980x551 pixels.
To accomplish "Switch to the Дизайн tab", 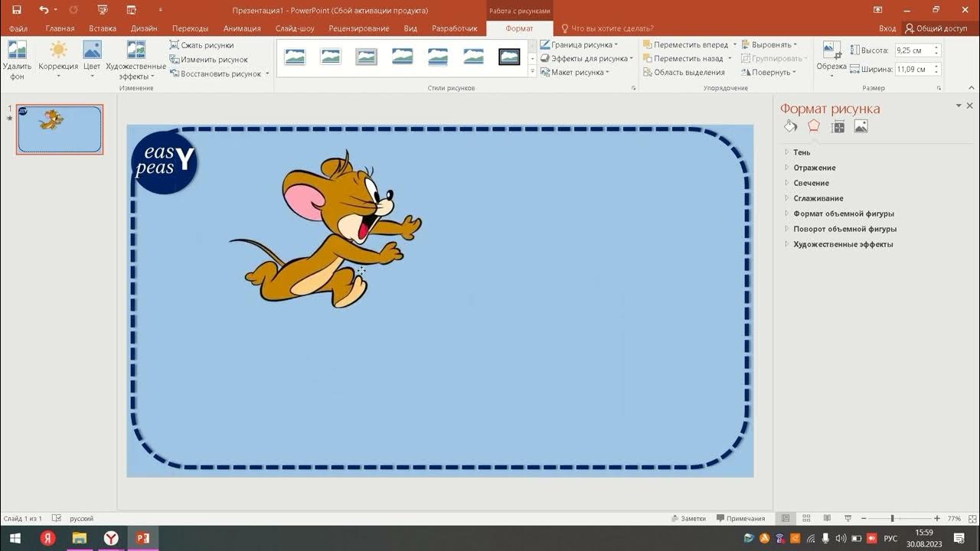I will coord(144,28).
